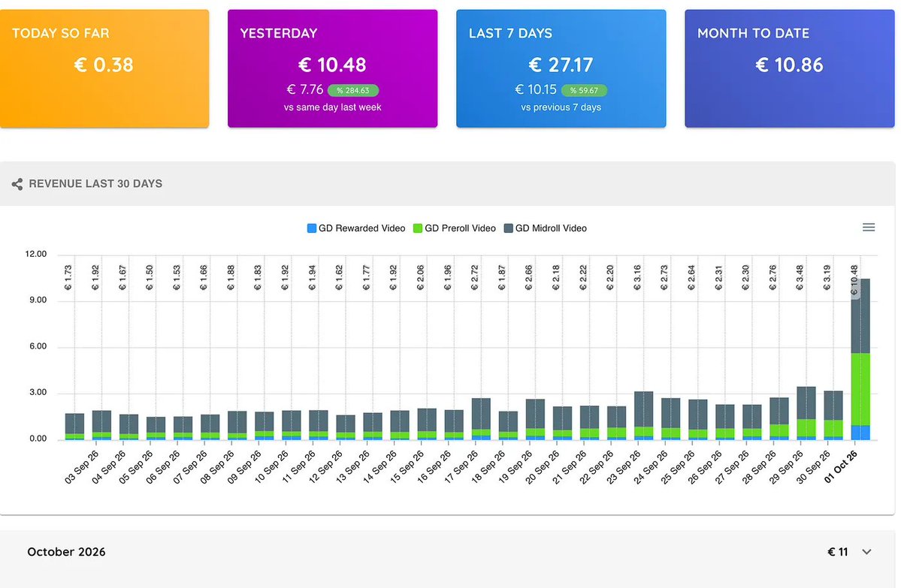Click the blue GD Rewarded Video swatch
Image resolution: width=901 pixels, height=588 pixels.
pyautogui.click(x=311, y=228)
